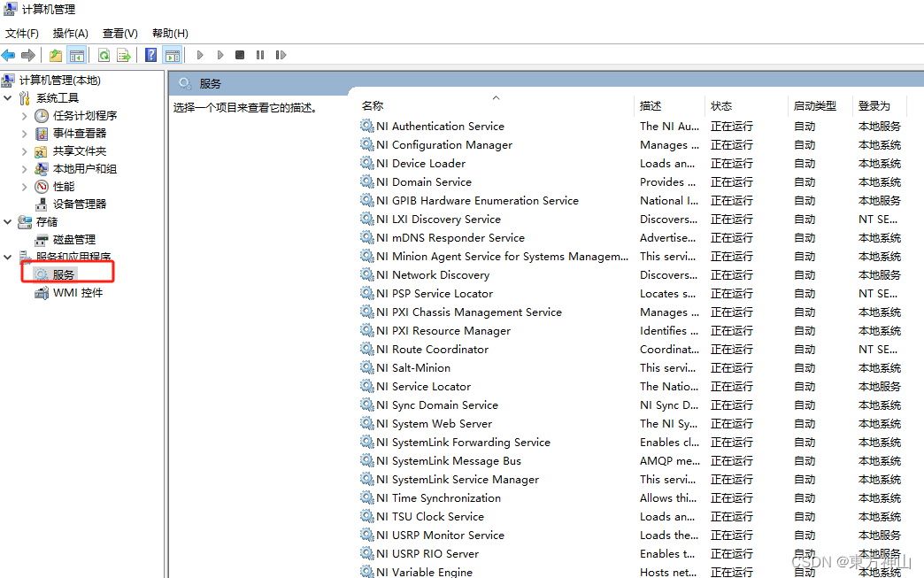Click the Up one level folder icon
The width and height of the screenshot is (924, 578).
pyautogui.click(x=56, y=56)
